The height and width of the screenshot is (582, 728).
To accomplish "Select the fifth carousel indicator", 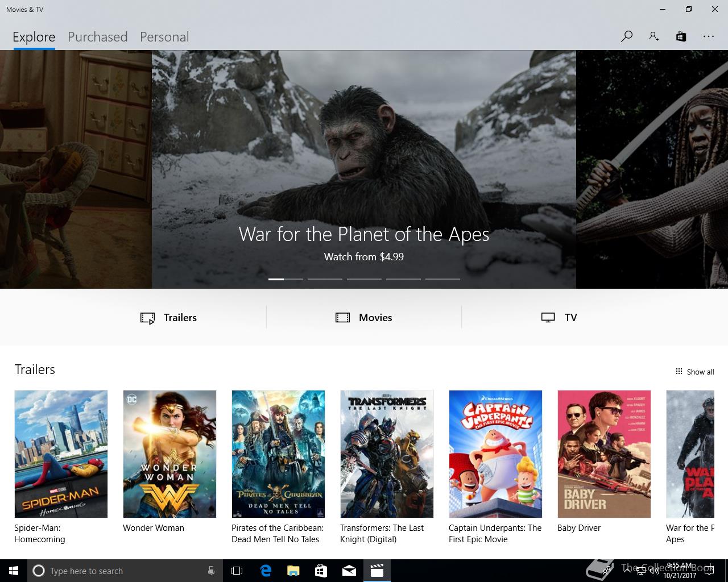I will [442, 279].
